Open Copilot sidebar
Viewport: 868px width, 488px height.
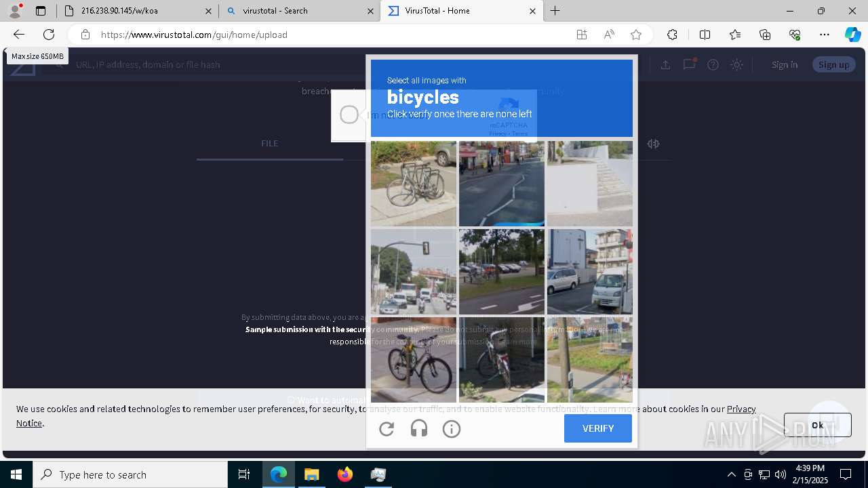[x=852, y=35]
